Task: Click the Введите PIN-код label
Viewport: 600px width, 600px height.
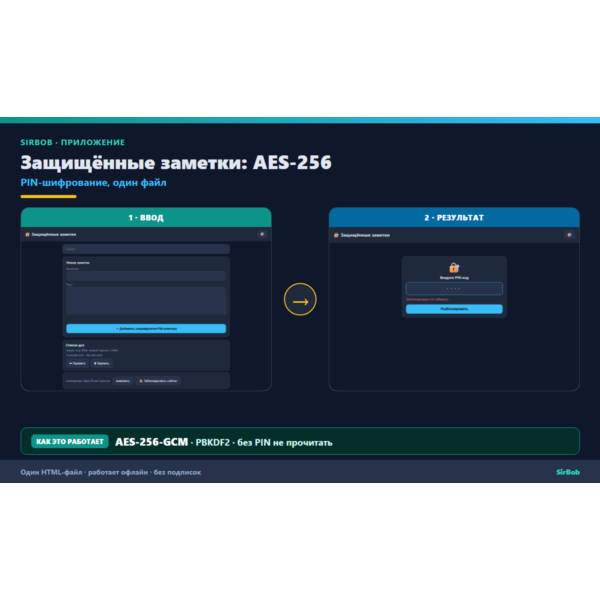Action: coord(454,278)
